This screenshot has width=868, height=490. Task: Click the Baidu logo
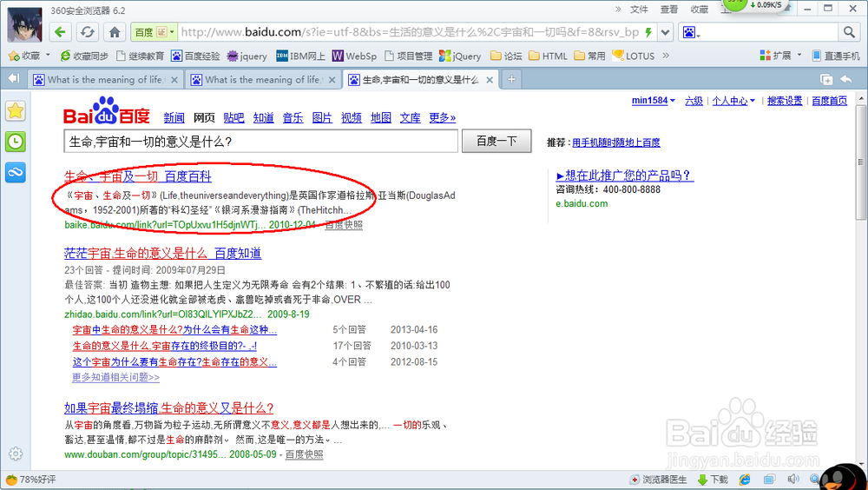coord(106,111)
